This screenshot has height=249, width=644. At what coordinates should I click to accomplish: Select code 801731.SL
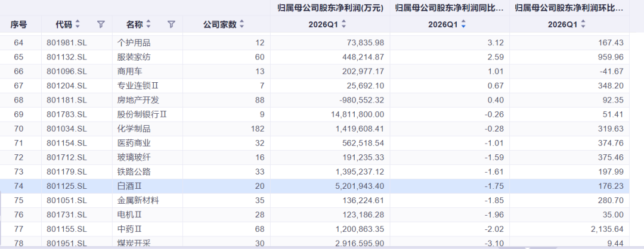click(67, 215)
